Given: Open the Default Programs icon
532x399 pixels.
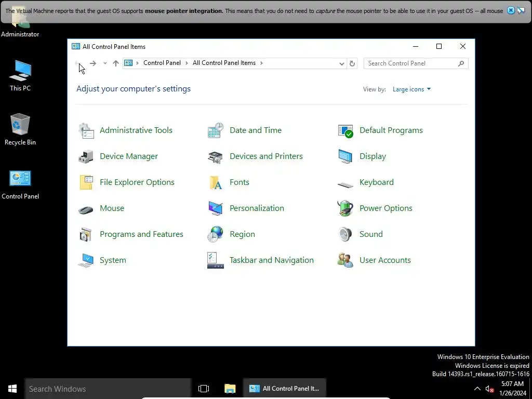Looking at the screenshot, I should pos(345,130).
